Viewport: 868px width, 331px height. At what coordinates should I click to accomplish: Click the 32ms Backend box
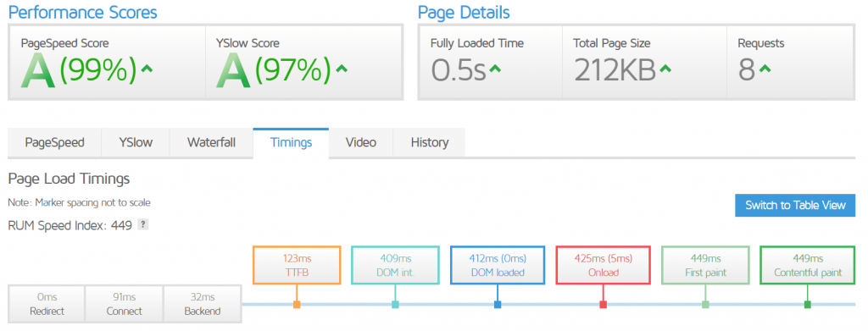[203, 304]
